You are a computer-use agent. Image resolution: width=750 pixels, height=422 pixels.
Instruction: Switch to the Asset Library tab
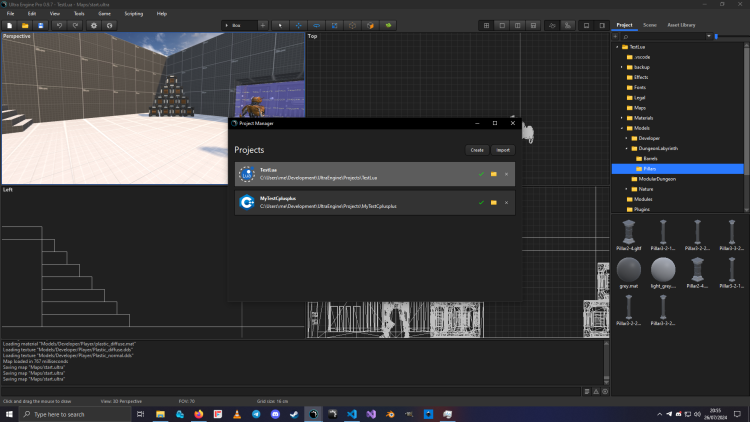pyautogui.click(x=681, y=25)
